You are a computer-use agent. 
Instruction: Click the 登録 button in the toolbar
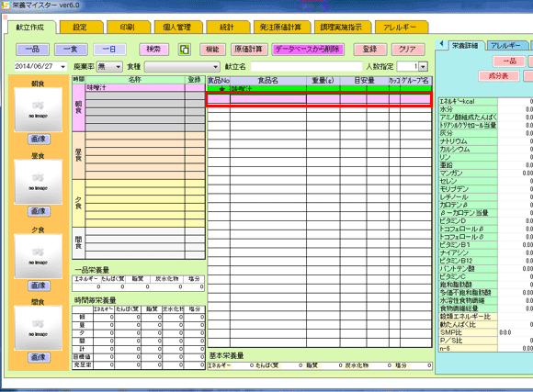(369, 50)
